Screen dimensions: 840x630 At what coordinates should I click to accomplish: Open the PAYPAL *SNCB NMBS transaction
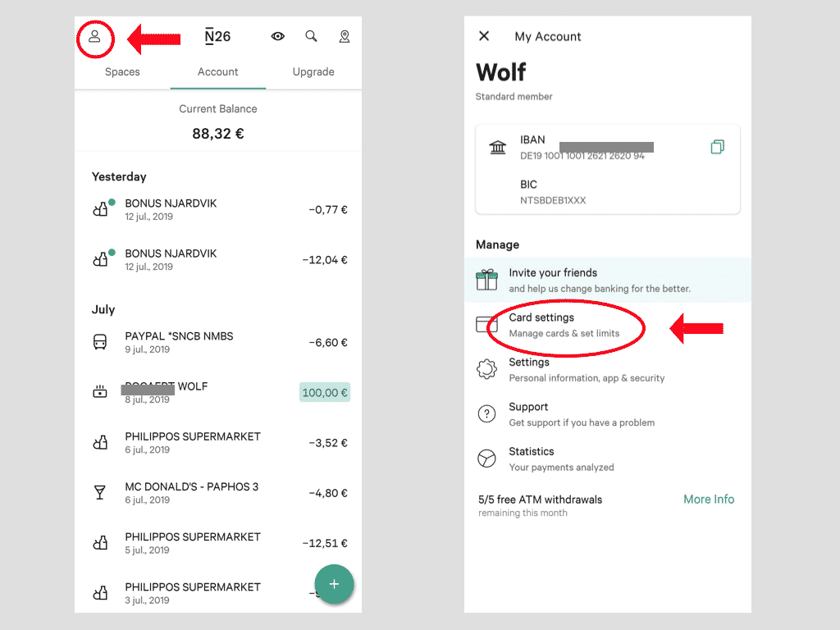coord(218,342)
